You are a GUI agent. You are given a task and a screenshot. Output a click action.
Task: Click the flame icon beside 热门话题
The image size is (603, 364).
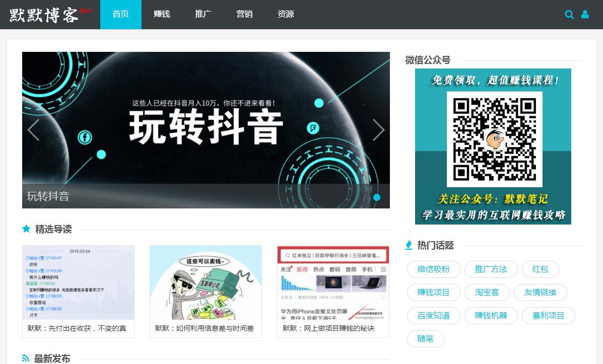[409, 245]
